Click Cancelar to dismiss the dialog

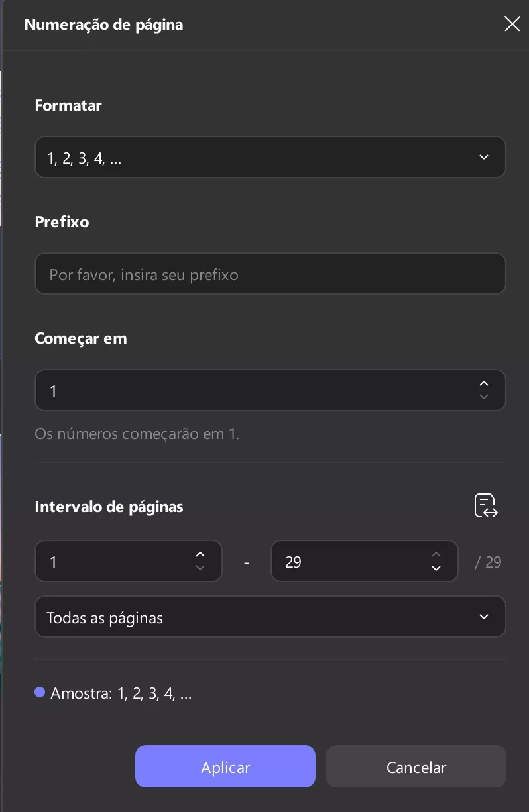pyautogui.click(x=416, y=766)
